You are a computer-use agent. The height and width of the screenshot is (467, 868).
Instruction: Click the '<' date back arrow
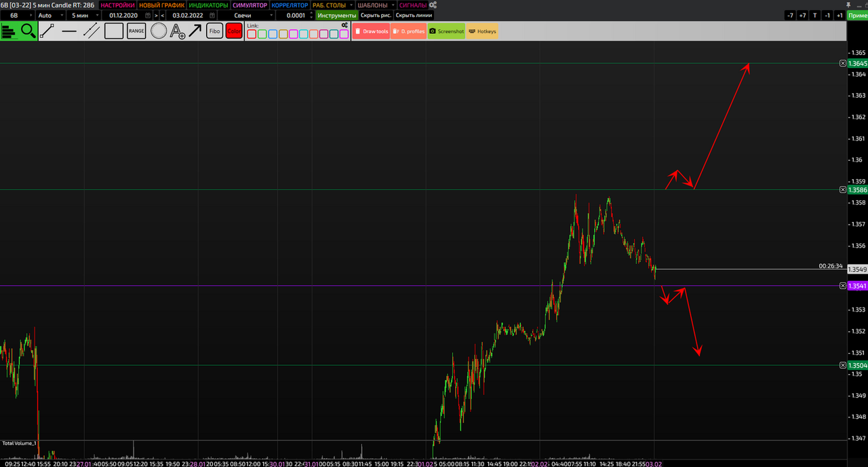pos(163,15)
